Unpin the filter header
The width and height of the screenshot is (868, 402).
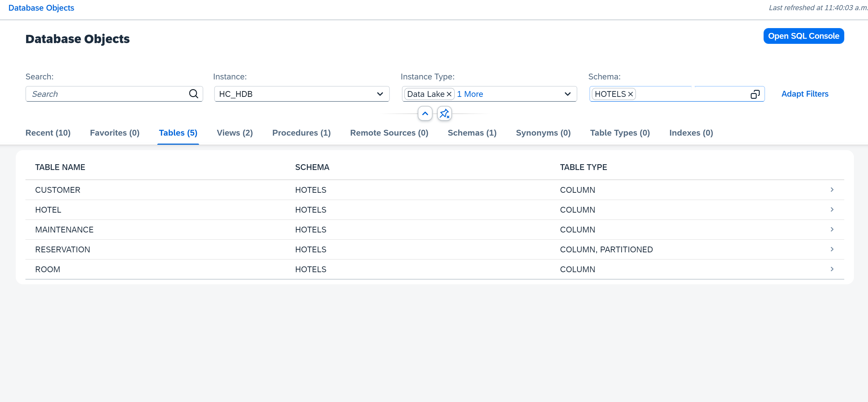point(445,114)
